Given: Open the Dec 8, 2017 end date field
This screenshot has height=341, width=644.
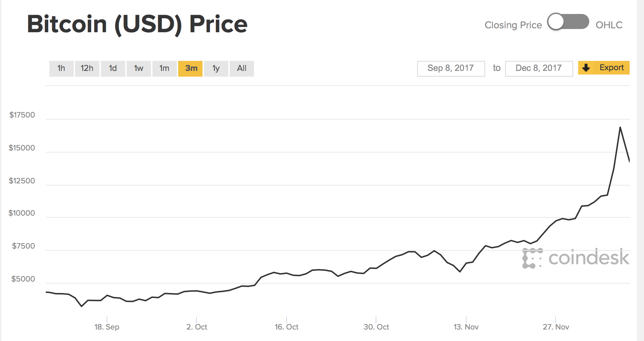Looking at the screenshot, I should point(539,68).
